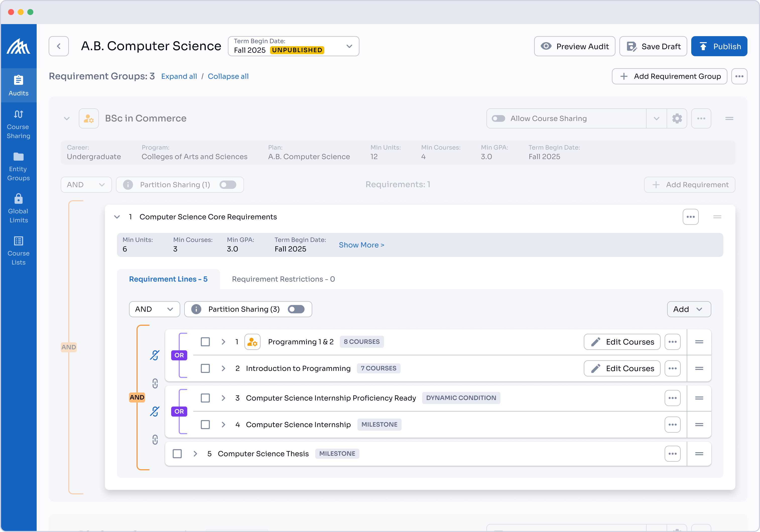Click Add Requirement button
Image resolution: width=760 pixels, height=532 pixels.
pos(689,185)
